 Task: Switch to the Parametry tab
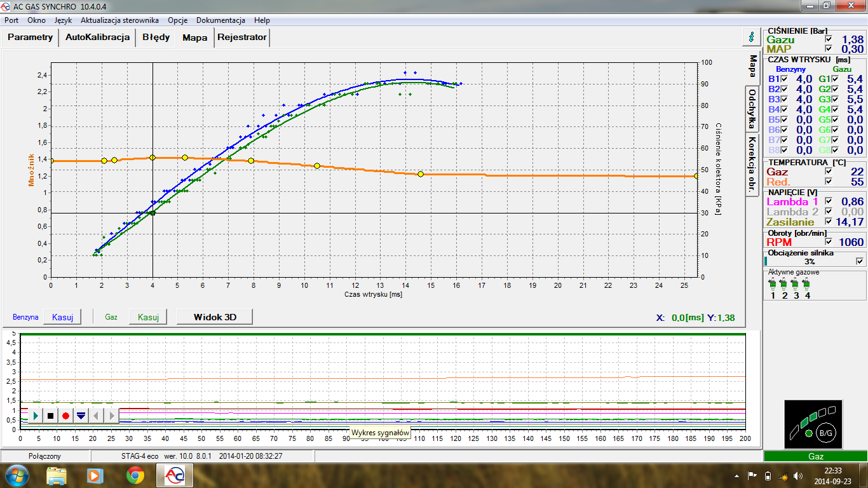click(30, 37)
